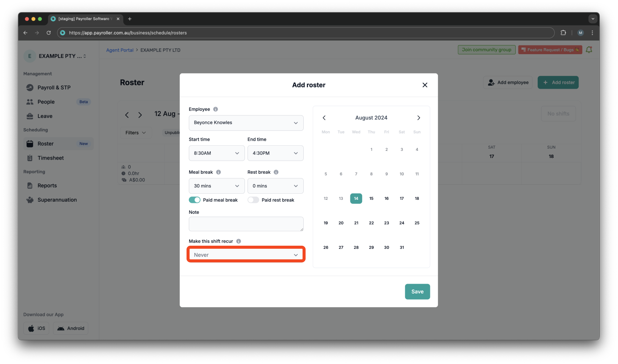Click the Superannuation piggy bank icon
This screenshot has width=618, height=364.
click(x=30, y=200)
